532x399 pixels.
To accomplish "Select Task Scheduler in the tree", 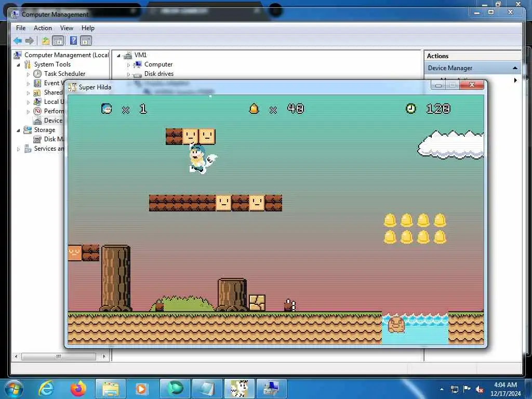I will pos(64,74).
